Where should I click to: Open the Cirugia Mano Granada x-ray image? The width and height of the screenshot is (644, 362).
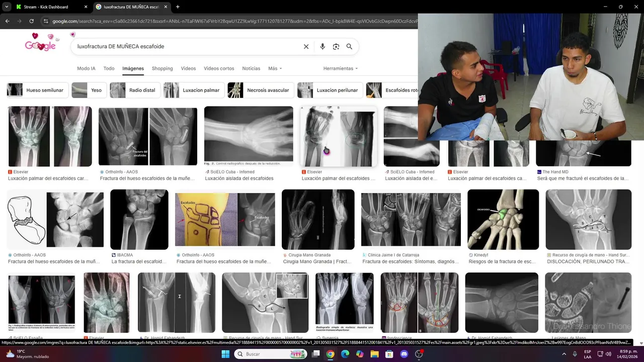[x=318, y=219]
